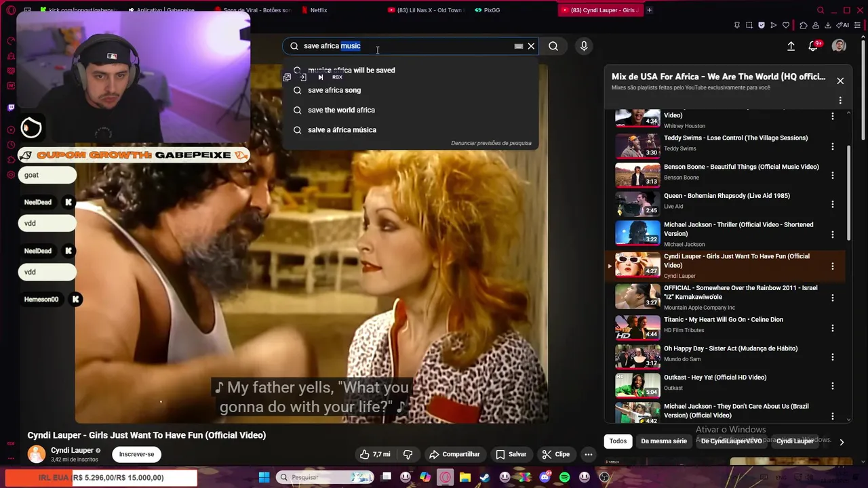The width and height of the screenshot is (868, 488).
Task: Select the 'Todos' filter chip
Action: (618, 441)
